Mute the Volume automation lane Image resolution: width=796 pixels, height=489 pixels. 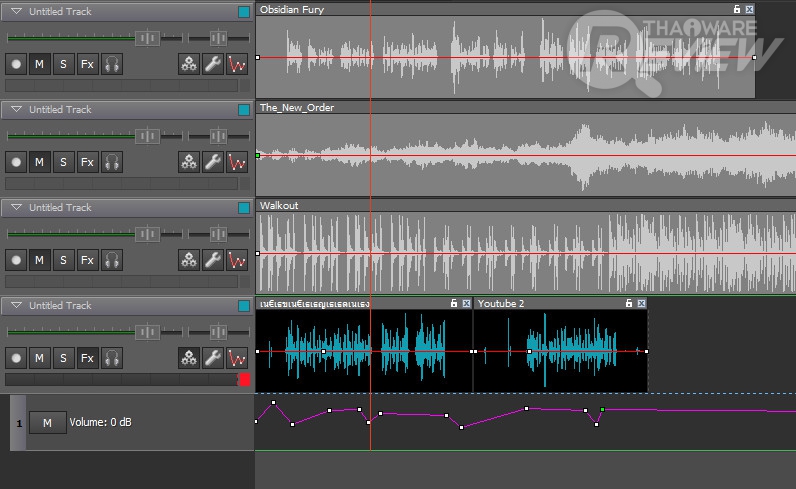48,422
